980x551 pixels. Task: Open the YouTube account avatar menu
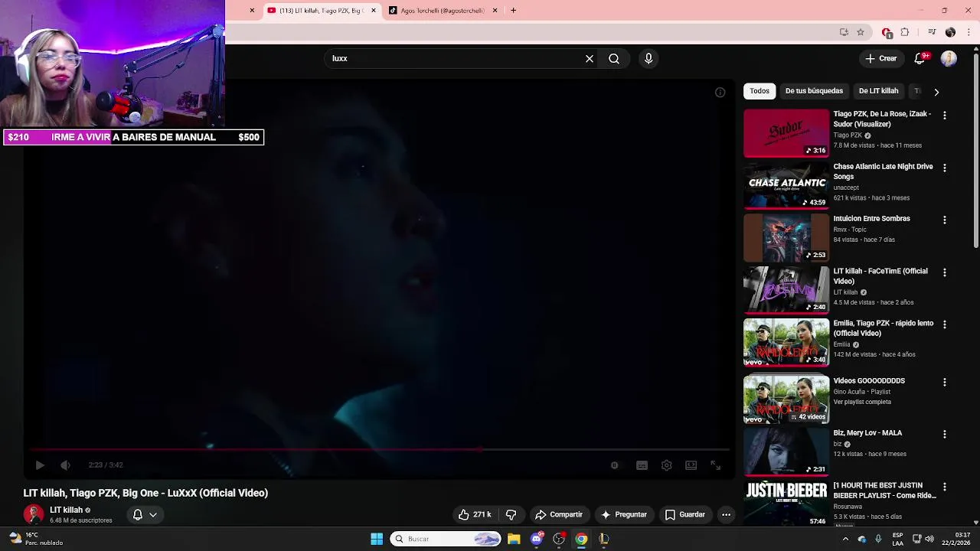(x=949, y=58)
